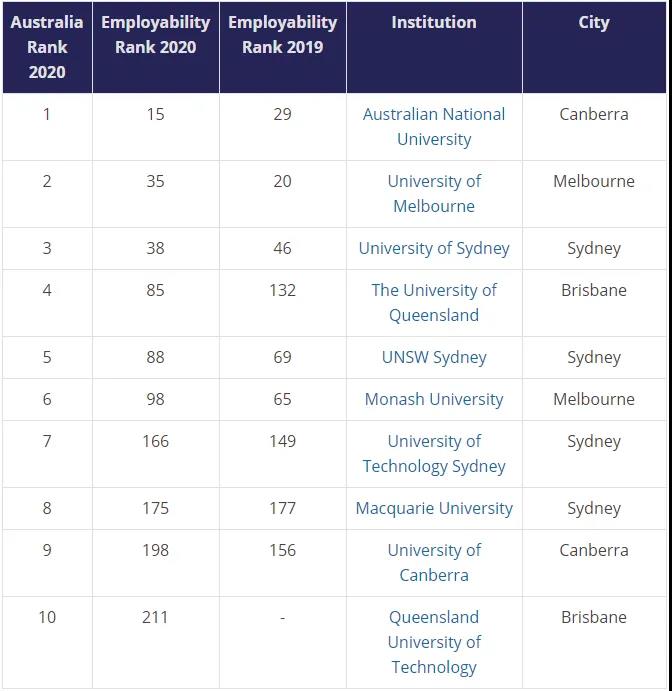Select the 2019 rank value 69
The image size is (672, 691).
click(282, 357)
